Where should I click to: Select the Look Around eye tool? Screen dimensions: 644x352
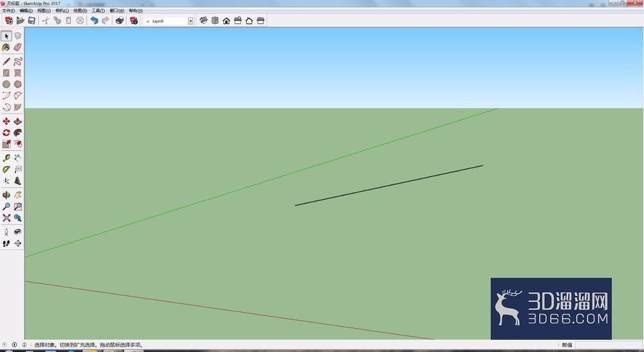pos(17,232)
